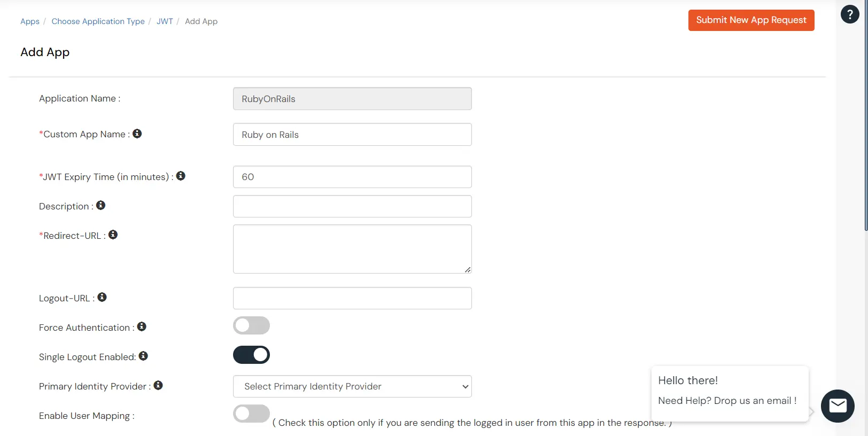Image resolution: width=868 pixels, height=436 pixels.
Task: Enable the Force Authentication toggle
Action: [x=251, y=325]
